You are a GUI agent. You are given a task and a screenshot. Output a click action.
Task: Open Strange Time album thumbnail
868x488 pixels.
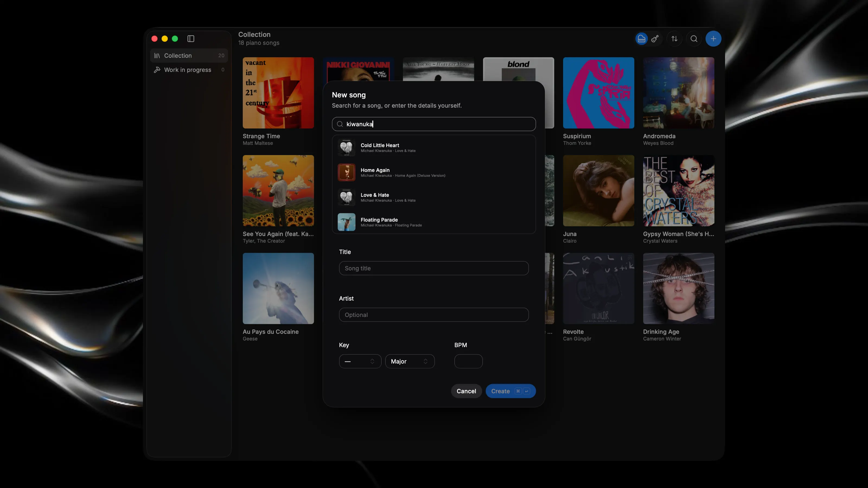(278, 93)
